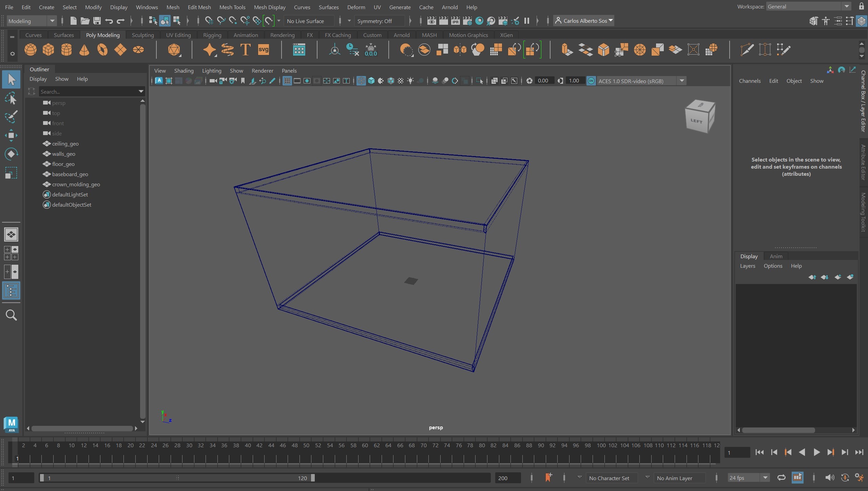The image size is (868, 491).
Task: Click the Anim tab in channels panel
Action: (776, 256)
